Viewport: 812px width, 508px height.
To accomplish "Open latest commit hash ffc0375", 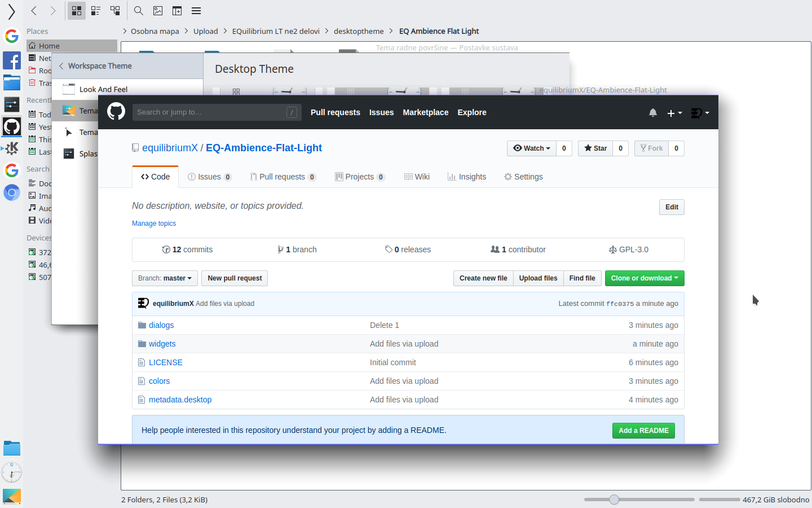I will pyautogui.click(x=620, y=304).
